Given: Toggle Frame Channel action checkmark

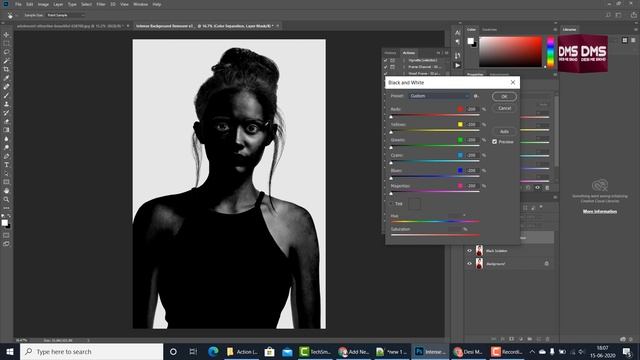Looking at the screenshot, I should coord(385,67).
